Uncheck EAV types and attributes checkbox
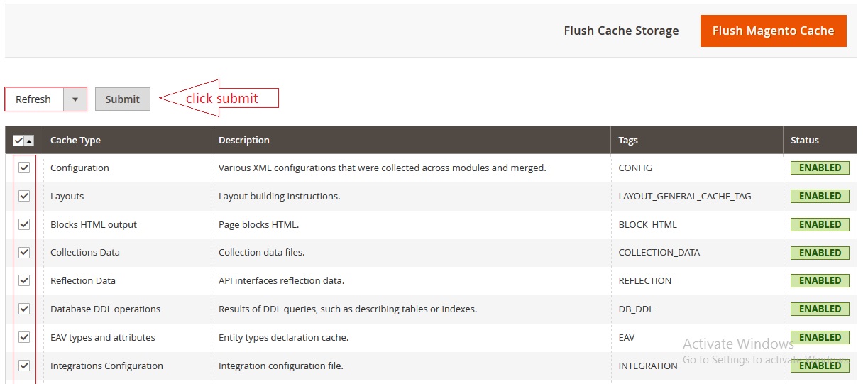 24,337
